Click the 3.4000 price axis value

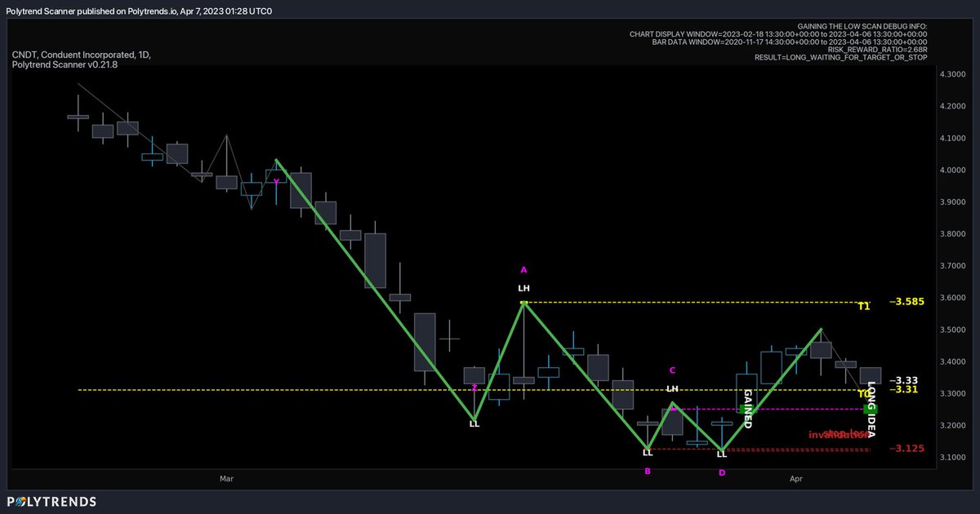point(955,361)
